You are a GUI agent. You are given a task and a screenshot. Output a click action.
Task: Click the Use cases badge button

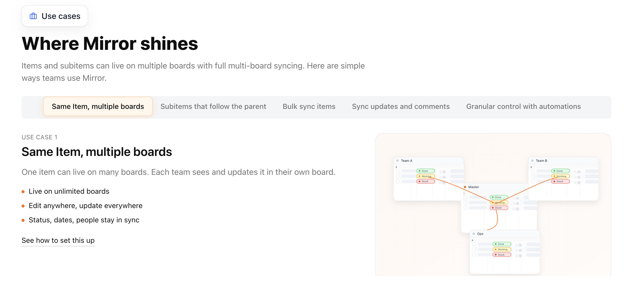[x=55, y=16]
